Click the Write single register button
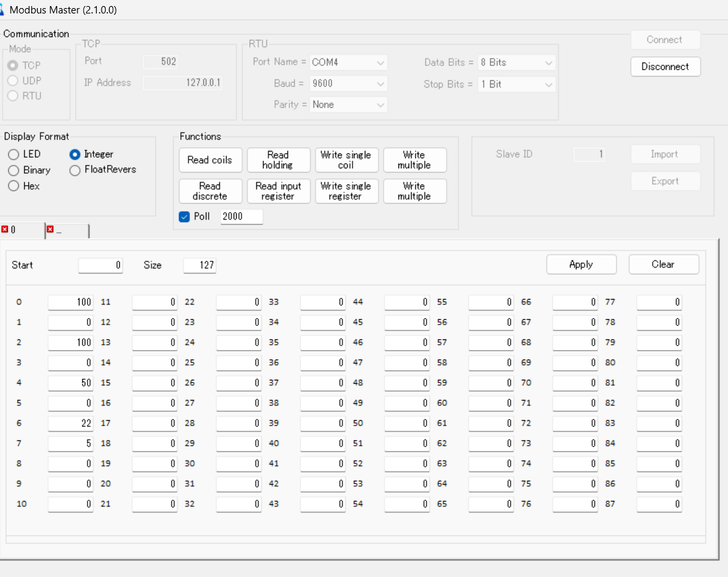Screen dimensions: 728x577 tap(346, 191)
